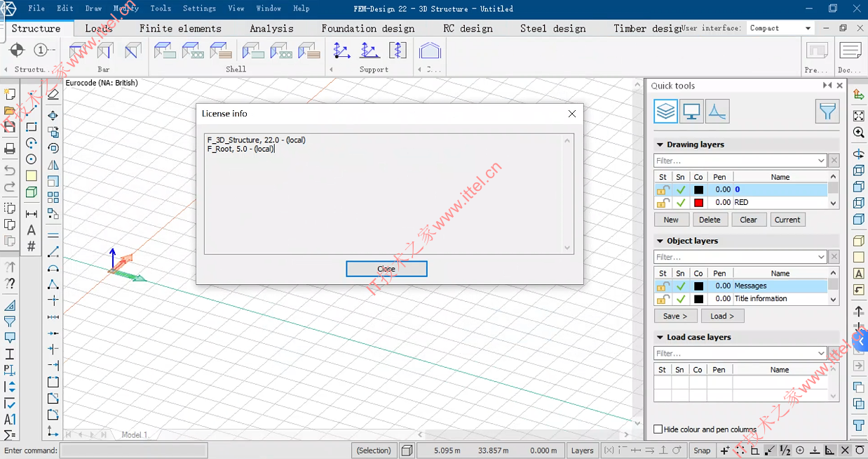
Task: Expand the Support ribbon group arrow
Action: [x=331, y=69]
